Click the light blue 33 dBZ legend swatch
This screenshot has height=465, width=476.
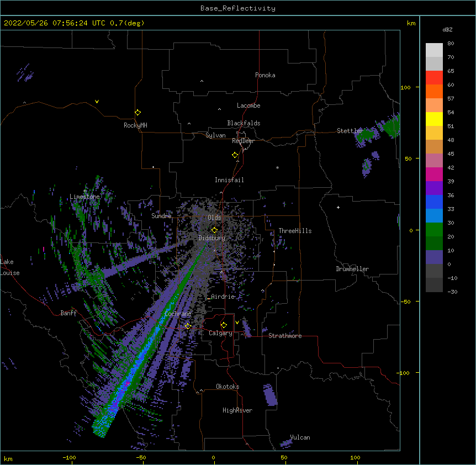point(434,216)
